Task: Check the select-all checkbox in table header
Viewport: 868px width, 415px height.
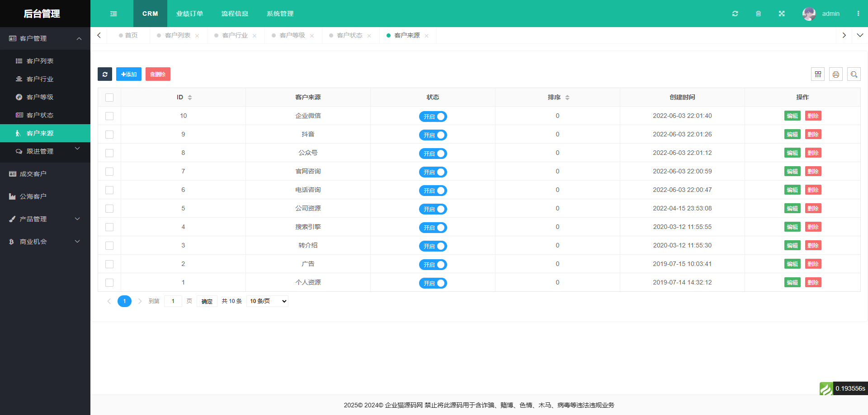Action: click(x=109, y=97)
